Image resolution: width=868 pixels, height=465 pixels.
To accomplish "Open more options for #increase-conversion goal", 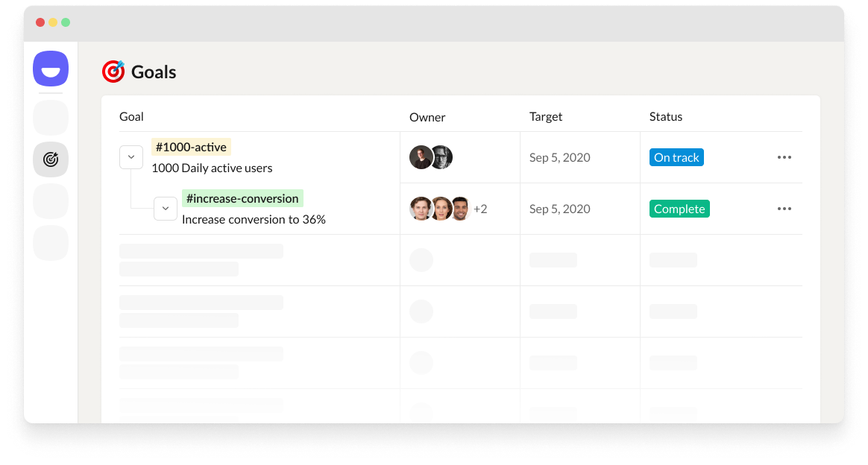I will point(784,209).
